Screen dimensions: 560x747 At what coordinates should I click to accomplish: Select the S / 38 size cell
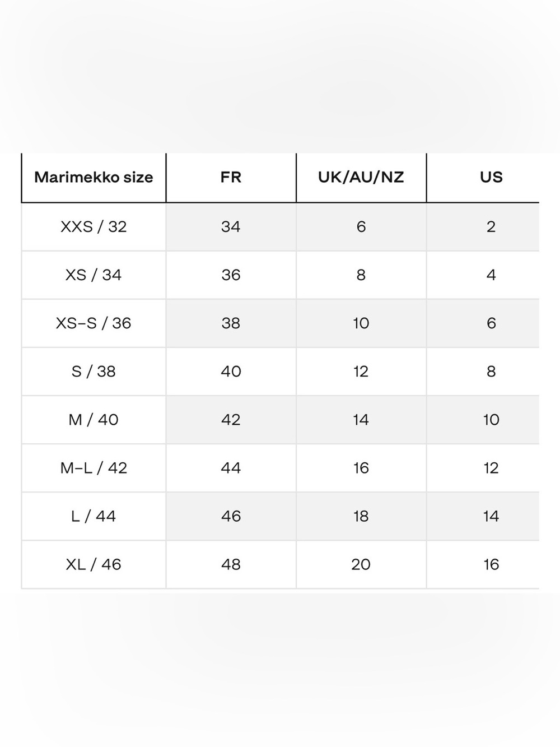[94, 371]
